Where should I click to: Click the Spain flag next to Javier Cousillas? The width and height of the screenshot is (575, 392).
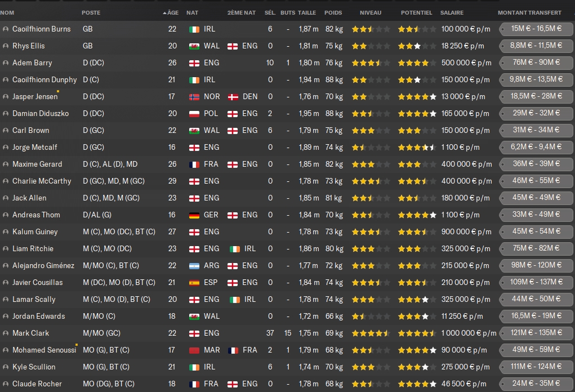(194, 282)
